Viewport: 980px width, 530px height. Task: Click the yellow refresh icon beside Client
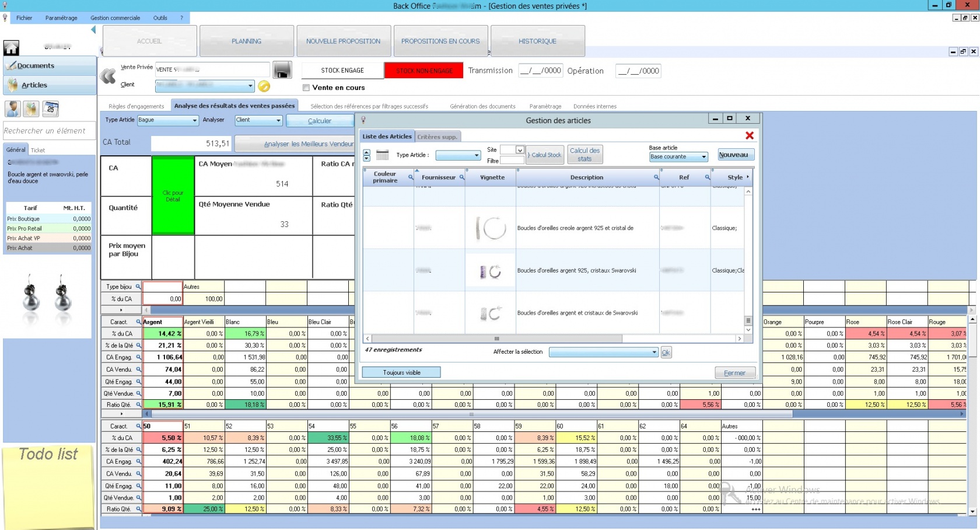(264, 86)
